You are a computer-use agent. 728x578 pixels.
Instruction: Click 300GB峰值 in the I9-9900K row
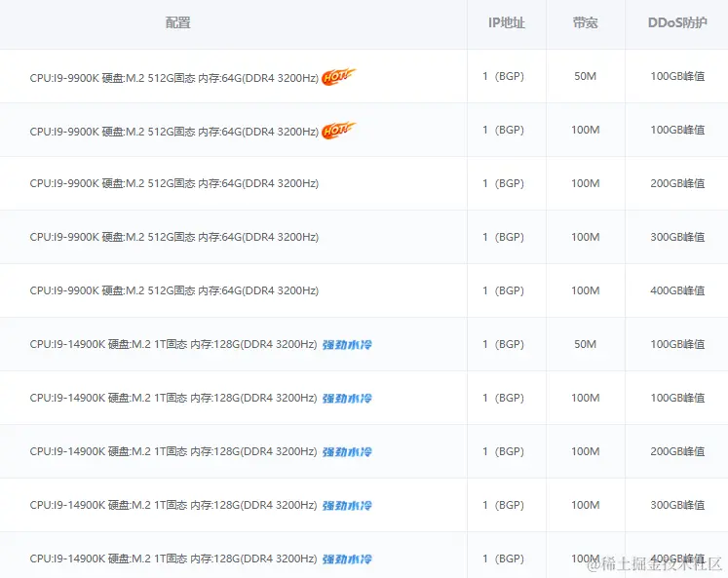[677, 237]
